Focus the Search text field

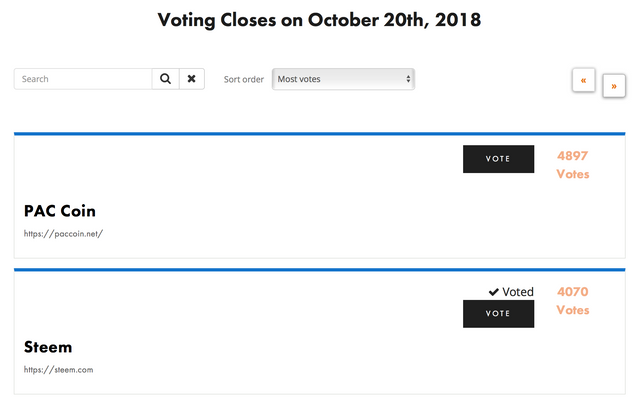[83, 79]
